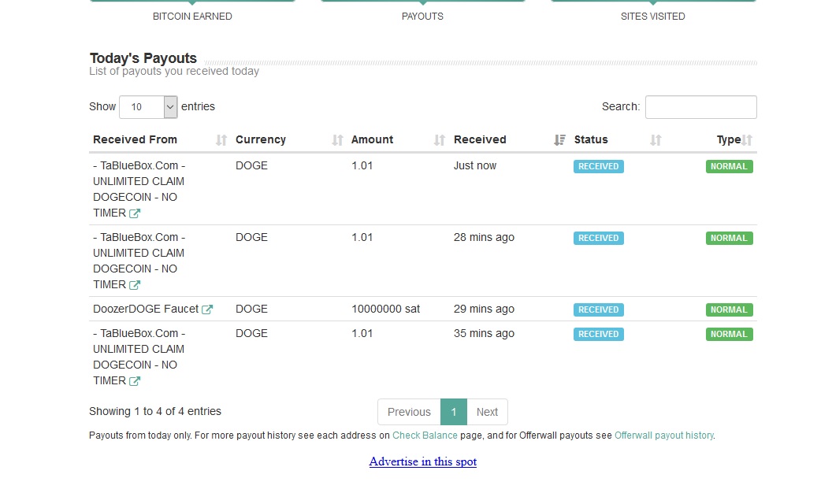Sort by Amount column arrows
The image size is (832, 504).
coord(440,140)
